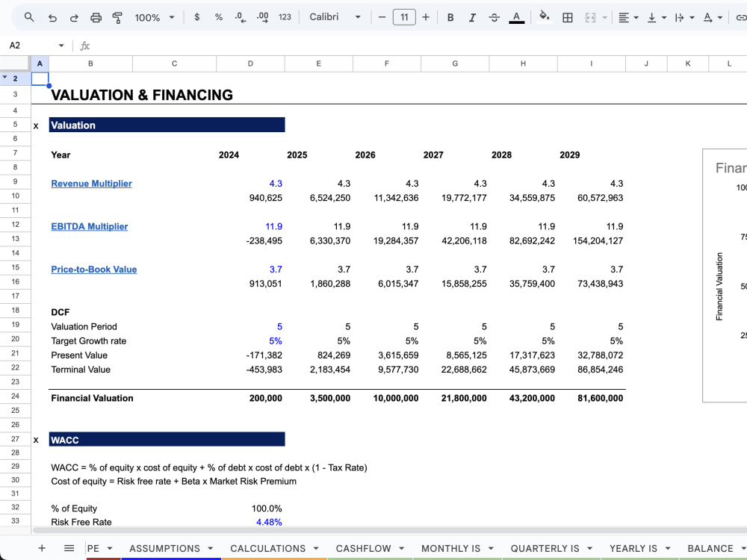Format as percent
747x560 pixels.
[x=219, y=17]
